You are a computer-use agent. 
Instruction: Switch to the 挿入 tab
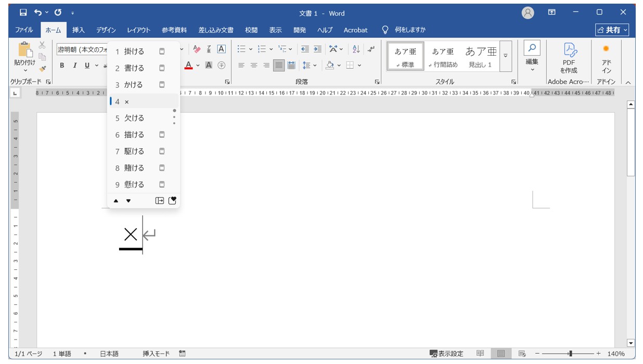[79, 30]
